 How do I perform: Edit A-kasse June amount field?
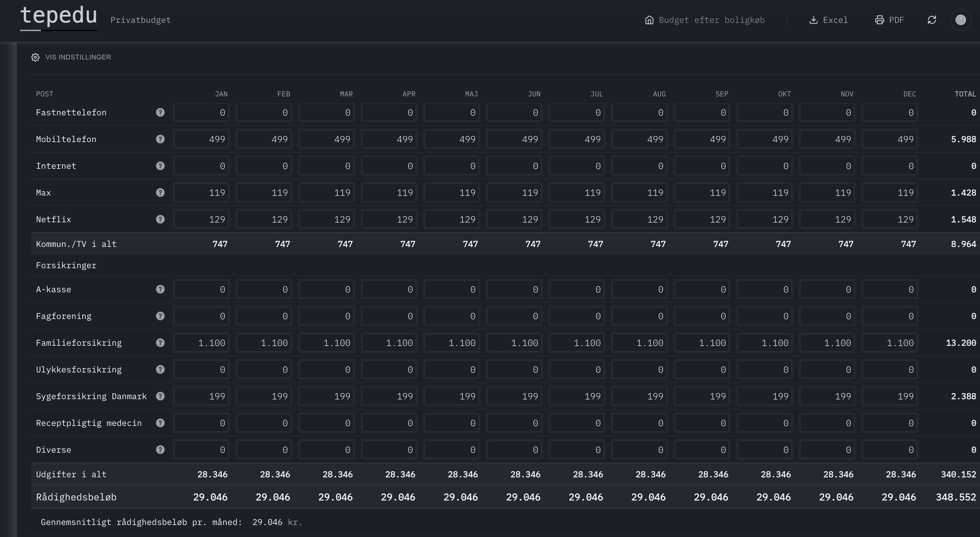[x=514, y=289]
